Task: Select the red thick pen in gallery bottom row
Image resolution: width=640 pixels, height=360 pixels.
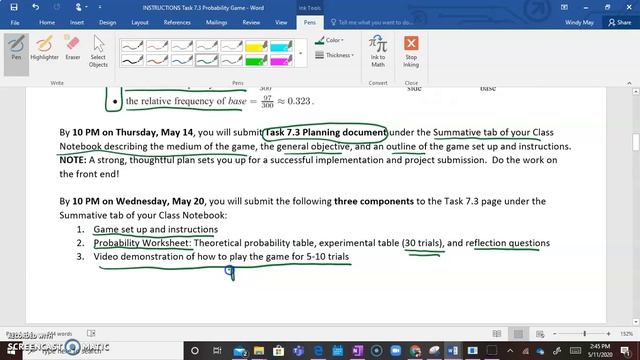Action: 157,60
